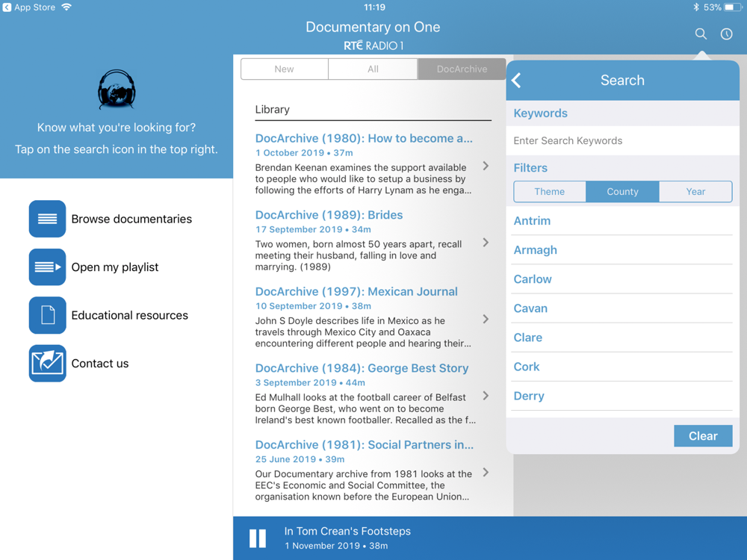
Task: Tap the RTÉ Radio 1 logo
Action: click(x=373, y=46)
